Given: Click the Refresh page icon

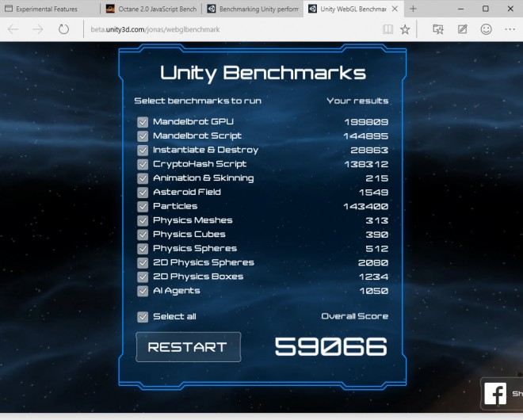Looking at the screenshot, I should (63, 29).
